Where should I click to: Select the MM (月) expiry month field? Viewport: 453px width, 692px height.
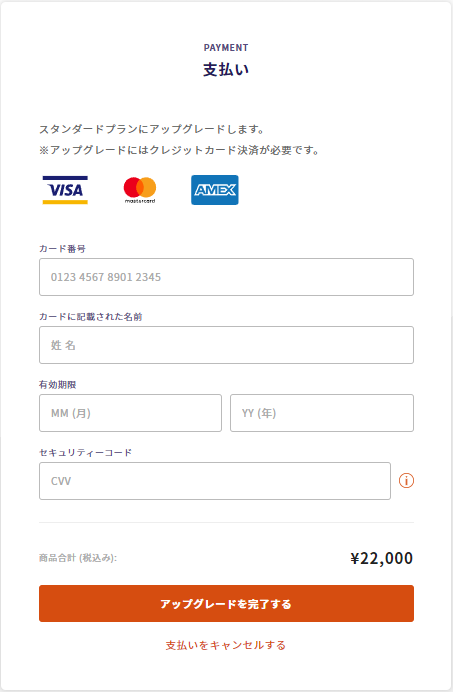point(130,413)
